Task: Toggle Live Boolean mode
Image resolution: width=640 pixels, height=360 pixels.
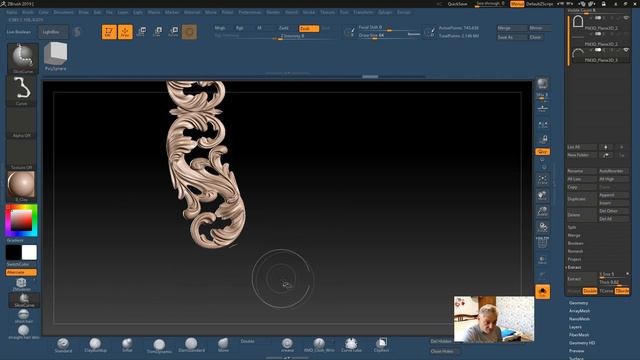Action: (19, 32)
